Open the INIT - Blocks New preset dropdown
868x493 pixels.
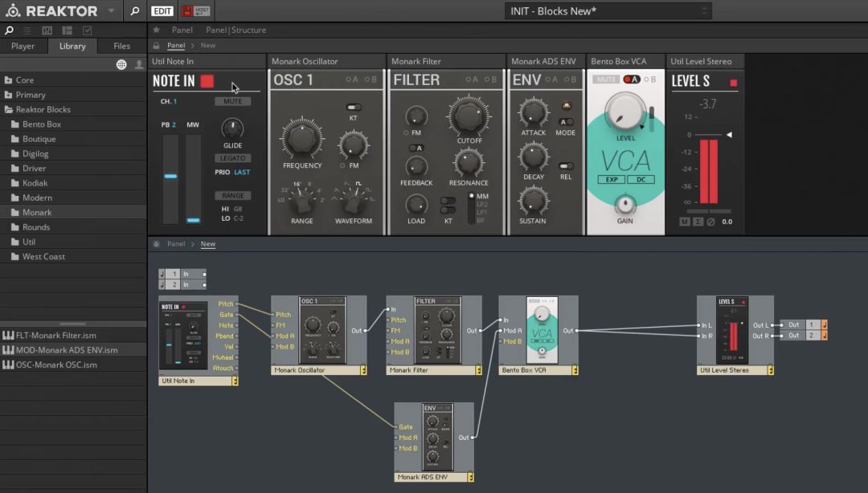[x=608, y=11]
